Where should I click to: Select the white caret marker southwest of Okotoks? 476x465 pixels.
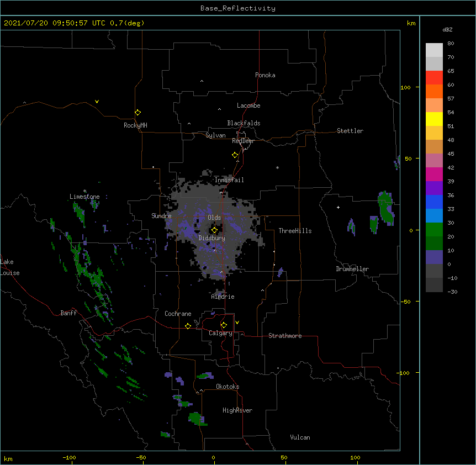(201, 390)
